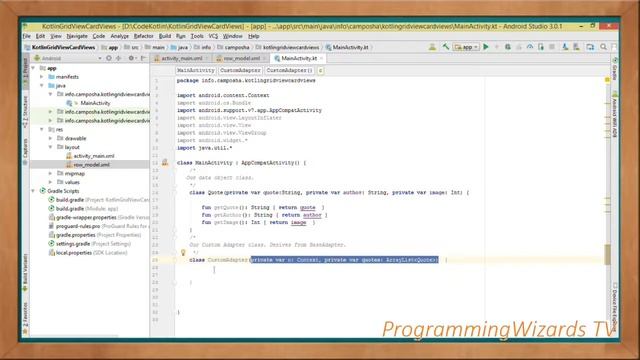Collapse the app module tree node
This screenshot has width=640, height=360.
coord(33,68)
